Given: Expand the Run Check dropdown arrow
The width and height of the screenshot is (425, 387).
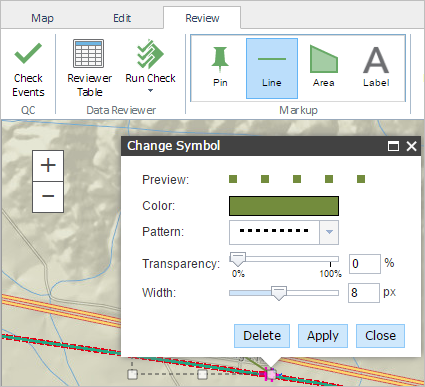Looking at the screenshot, I should 150,91.
